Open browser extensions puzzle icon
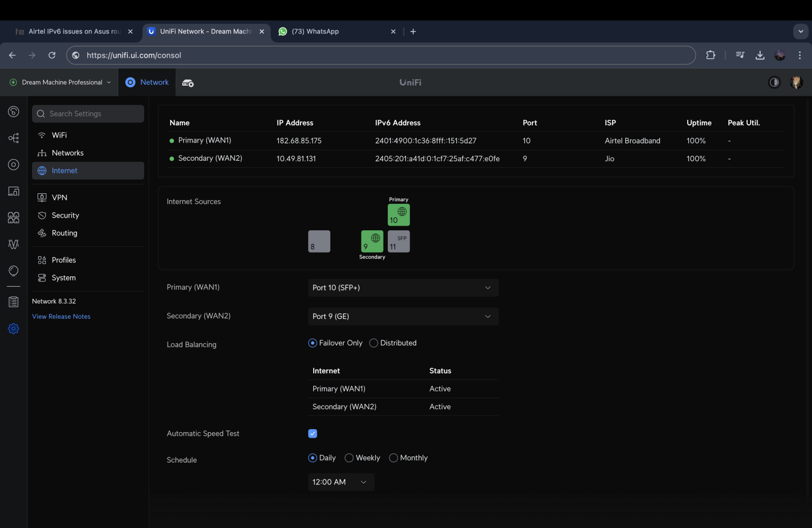This screenshot has height=528, width=812. (x=710, y=55)
